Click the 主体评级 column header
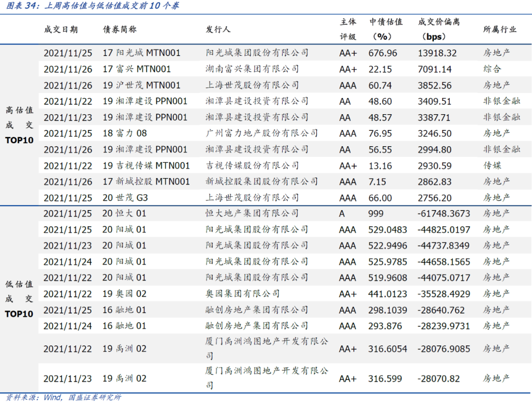532x404 pixels. tap(348, 29)
